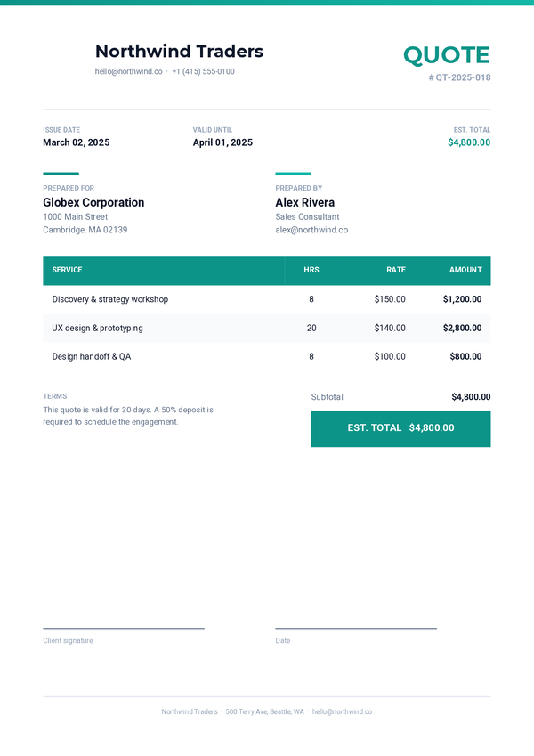Open the footer hello@northwind.co link
The image size is (534, 756).
click(342, 711)
